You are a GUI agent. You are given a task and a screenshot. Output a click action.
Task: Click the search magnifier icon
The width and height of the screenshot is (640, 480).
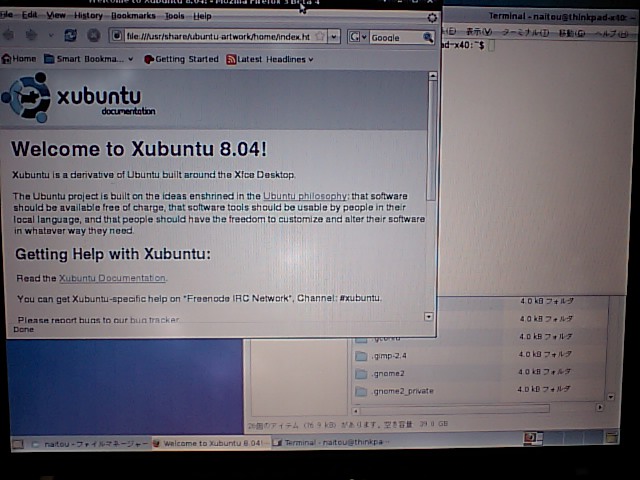click(427, 38)
